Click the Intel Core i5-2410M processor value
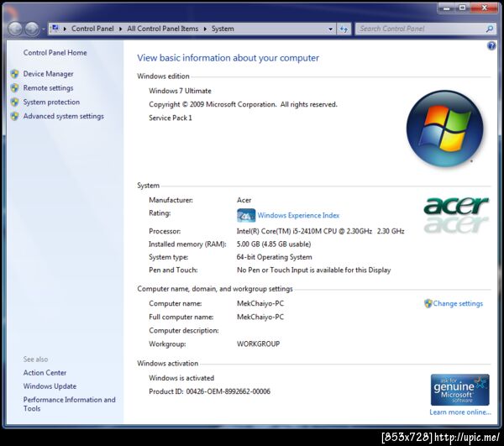 (321, 231)
